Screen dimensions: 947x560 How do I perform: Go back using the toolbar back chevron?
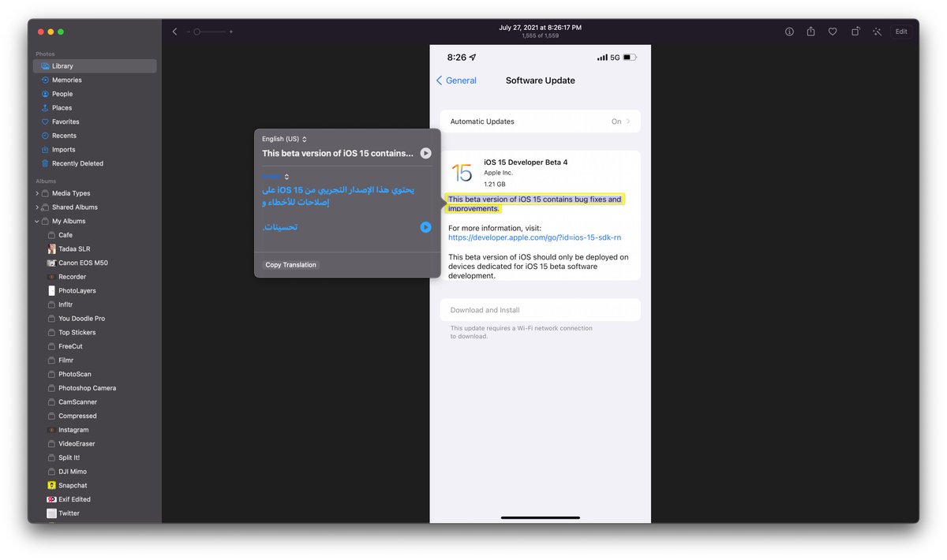click(x=174, y=32)
